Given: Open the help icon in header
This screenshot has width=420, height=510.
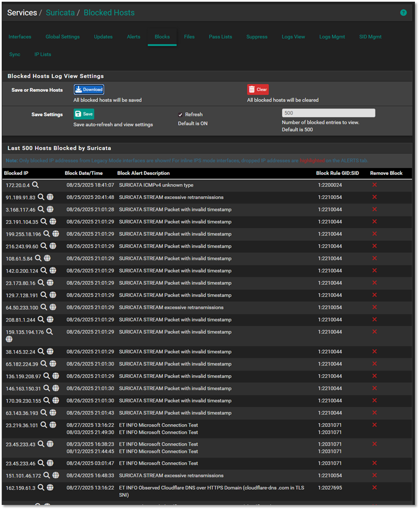Looking at the screenshot, I should pos(404,12).
